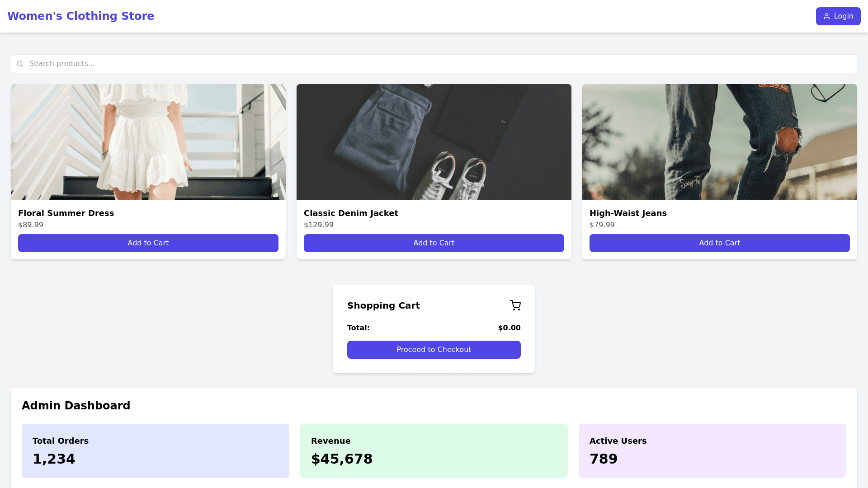
Task: Select the Classic Denim Jacket product name
Action: [351, 213]
